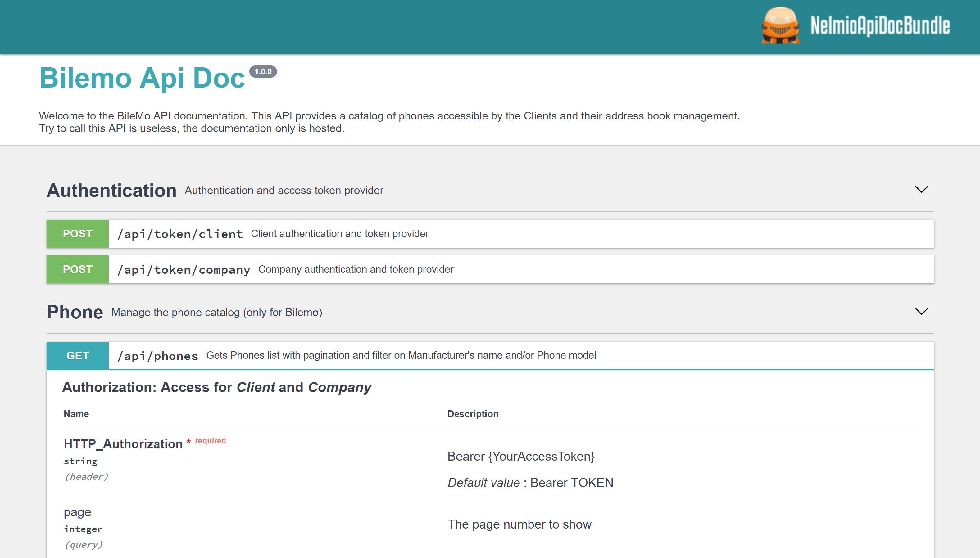Viewport: 980px width, 558px height.
Task: Expand the /api/token/company endpoint path
Action: point(183,270)
